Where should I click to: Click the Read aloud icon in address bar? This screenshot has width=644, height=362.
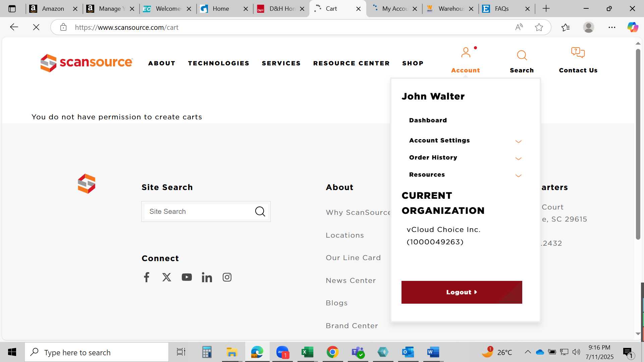pos(519,27)
